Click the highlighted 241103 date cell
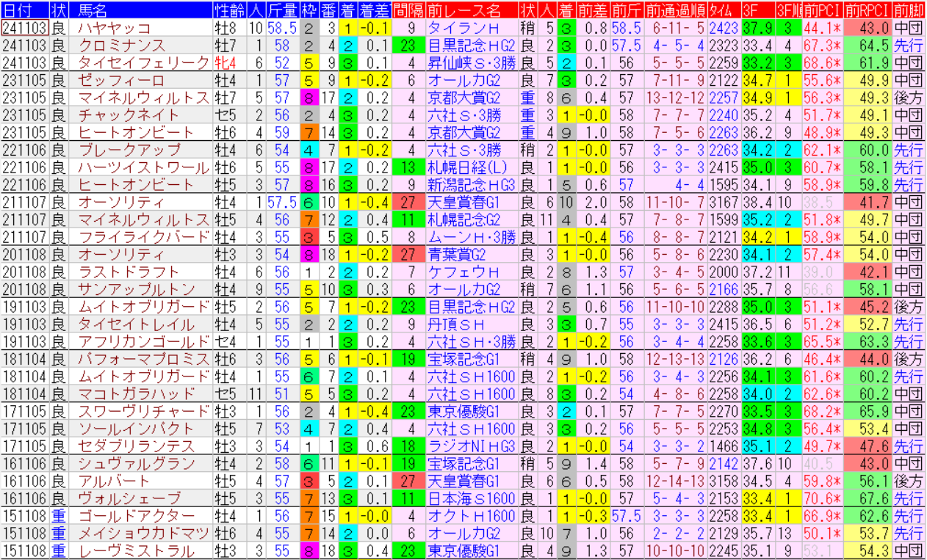 click(25, 28)
